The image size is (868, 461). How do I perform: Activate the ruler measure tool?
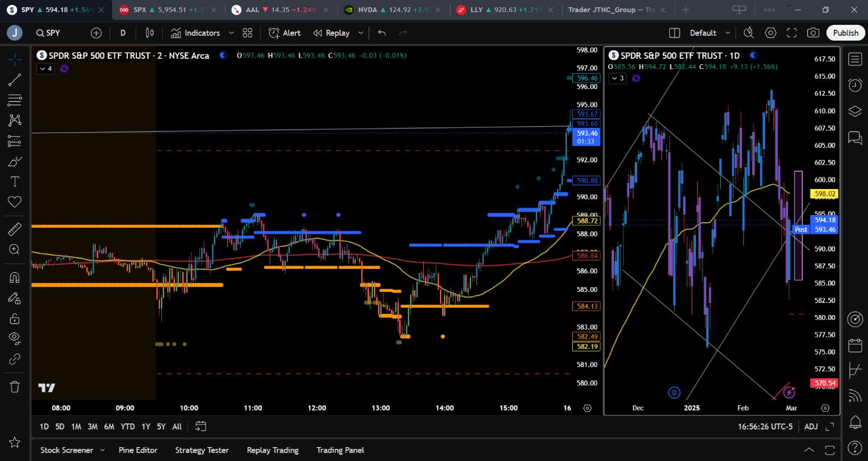(x=15, y=230)
